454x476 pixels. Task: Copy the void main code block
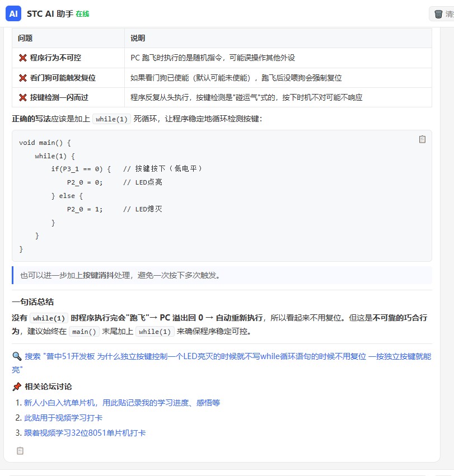(422, 139)
